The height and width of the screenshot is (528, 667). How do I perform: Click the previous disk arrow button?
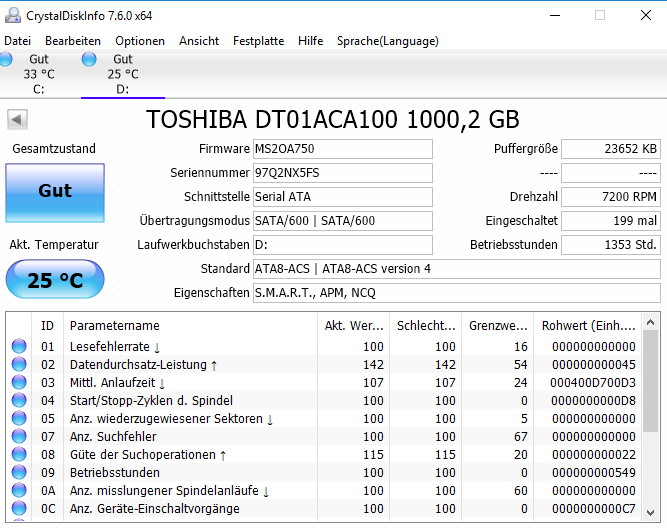click(x=17, y=120)
